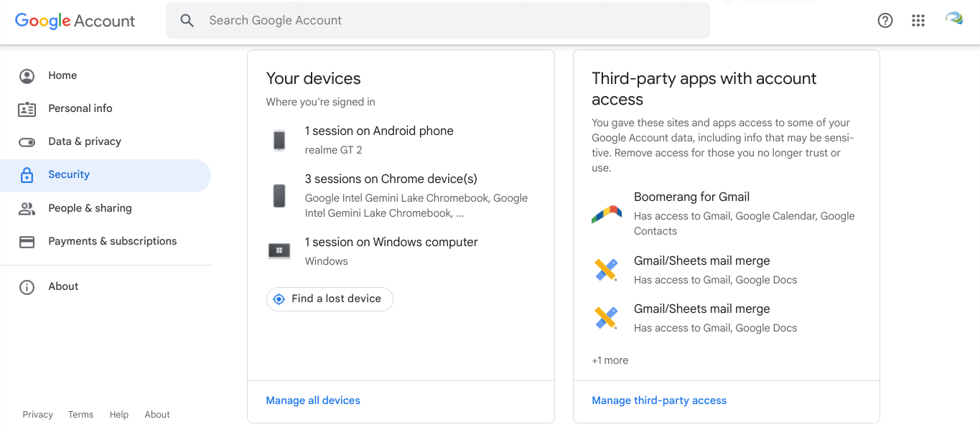This screenshot has height=432, width=980.
Task: Open Manage third-party access link
Action: pos(659,400)
